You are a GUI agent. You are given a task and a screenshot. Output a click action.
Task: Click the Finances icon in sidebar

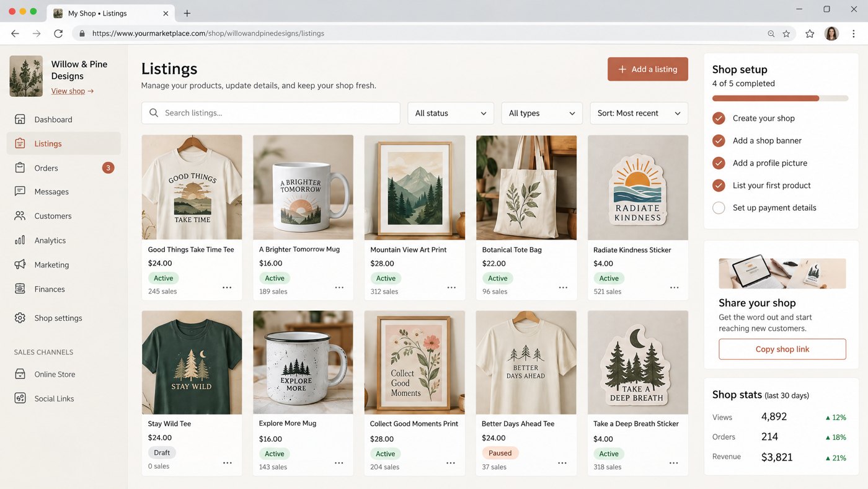click(x=20, y=289)
